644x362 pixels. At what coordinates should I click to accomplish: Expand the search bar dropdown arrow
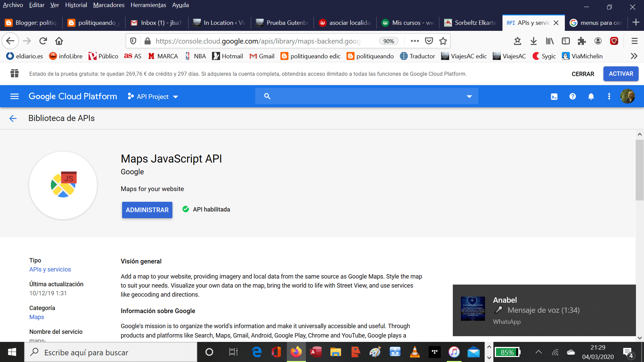(469, 97)
